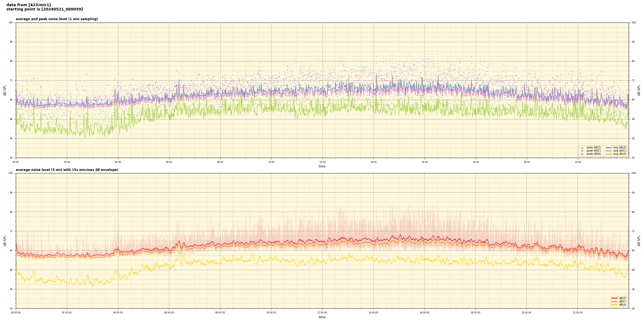Select the avg dB(C) legend line
644x322 pixels.
(x=609, y=151)
